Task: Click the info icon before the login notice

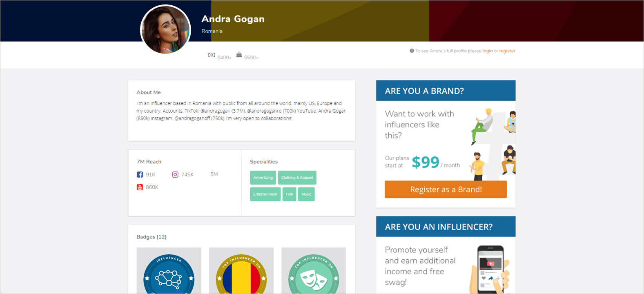Action: point(412,51)
